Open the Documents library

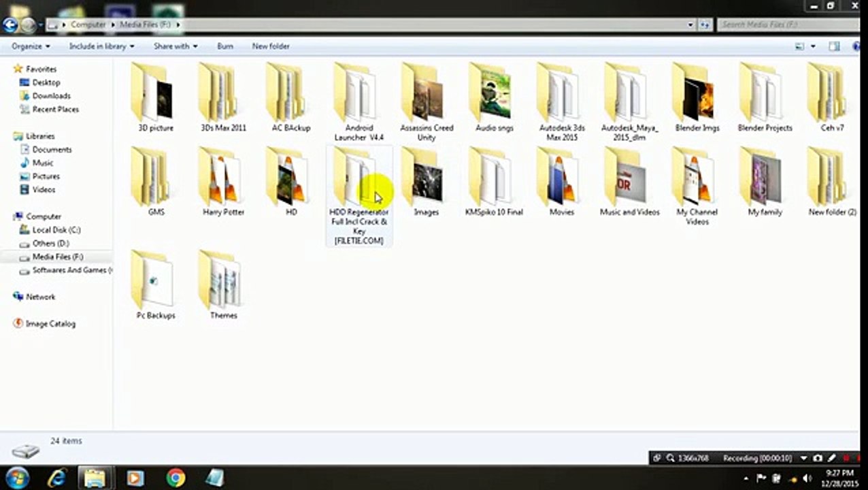click(x=52, y=149)
